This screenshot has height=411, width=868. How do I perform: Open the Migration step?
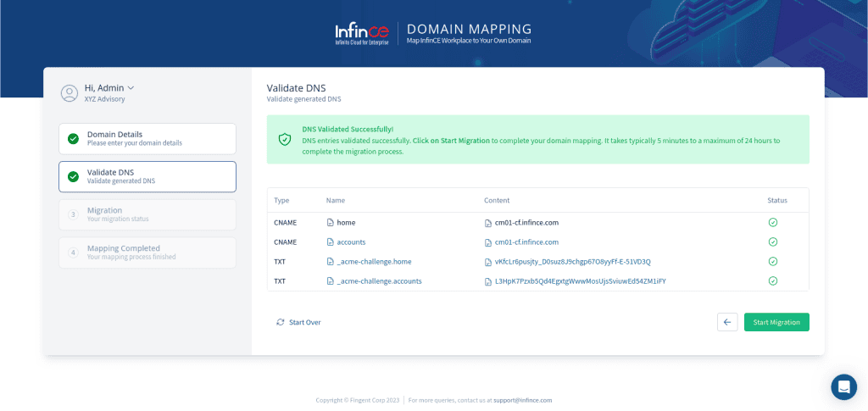click(147, 214)
